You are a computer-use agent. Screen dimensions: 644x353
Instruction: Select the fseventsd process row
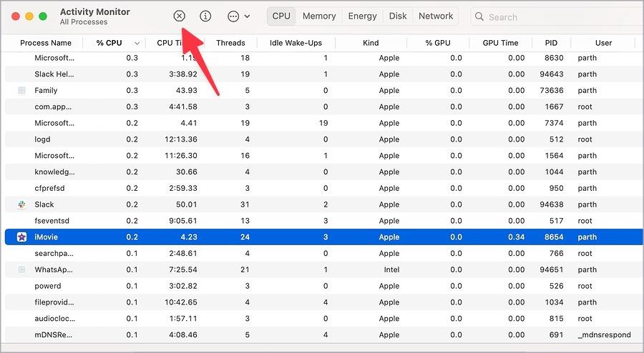pyautogui.click(x=324, y=221)
